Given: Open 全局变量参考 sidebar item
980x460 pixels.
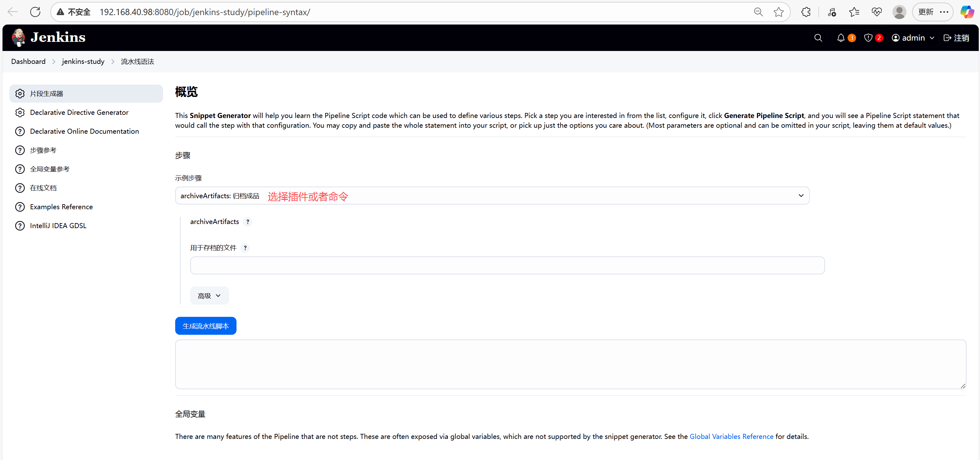Looking at the screenshot, I should [49, 169].
